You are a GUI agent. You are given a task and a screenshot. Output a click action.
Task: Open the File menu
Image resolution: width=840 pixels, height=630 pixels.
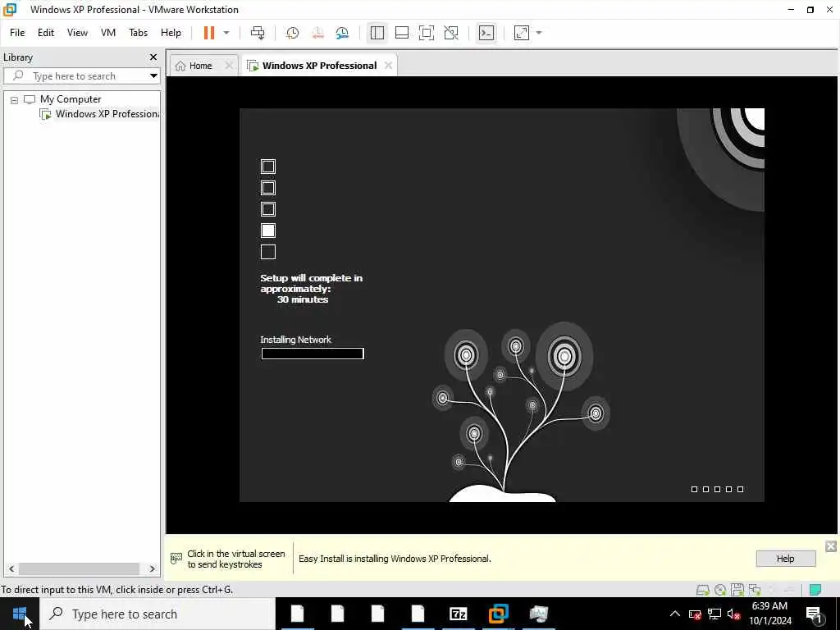[17, 33]
